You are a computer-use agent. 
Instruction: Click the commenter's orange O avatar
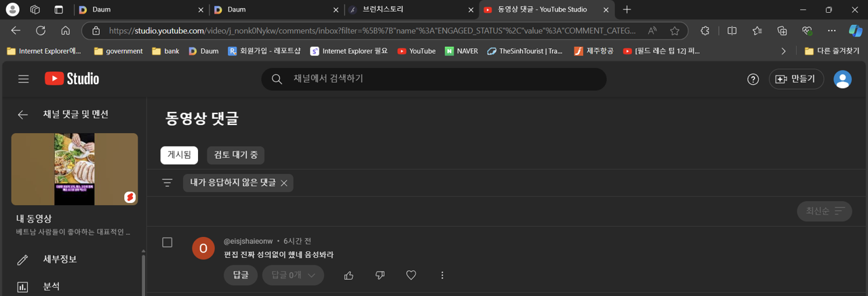click(203, 248)
